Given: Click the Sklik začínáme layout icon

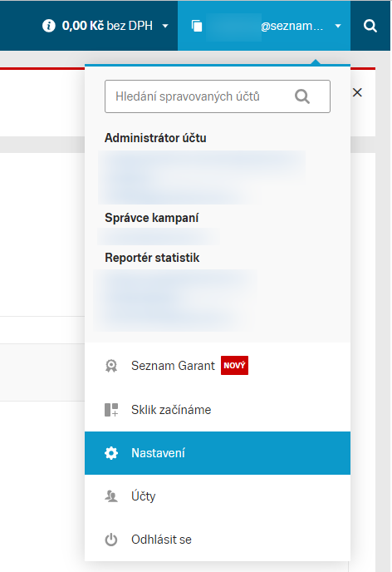Looking at the screenshot, I should (111, 410).
